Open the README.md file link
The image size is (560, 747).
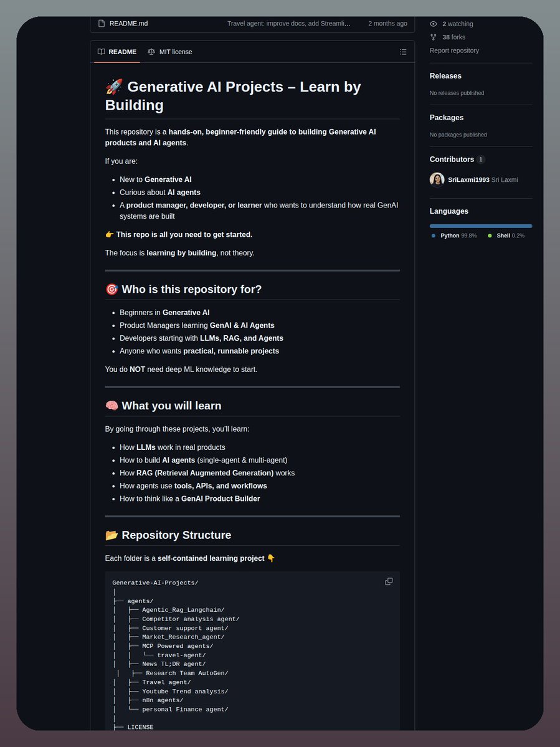click(x=128, y=23)
